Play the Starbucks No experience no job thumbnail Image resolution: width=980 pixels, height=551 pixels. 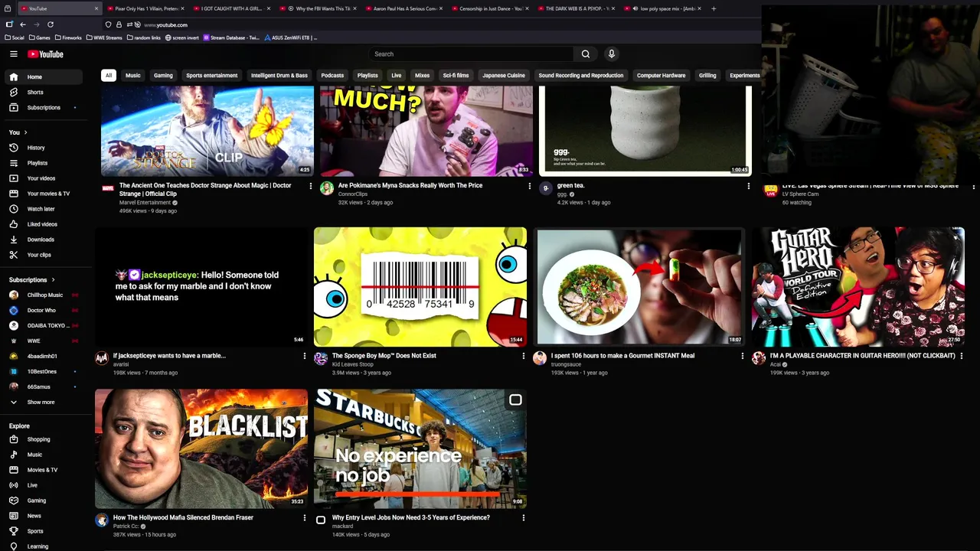420,448
